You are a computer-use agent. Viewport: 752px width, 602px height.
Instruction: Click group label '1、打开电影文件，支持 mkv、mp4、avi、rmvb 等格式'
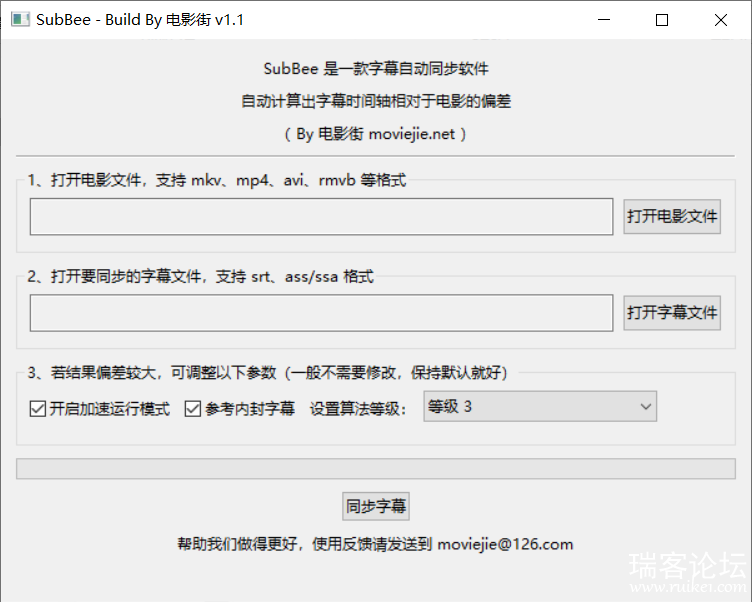tap(217, 180)
